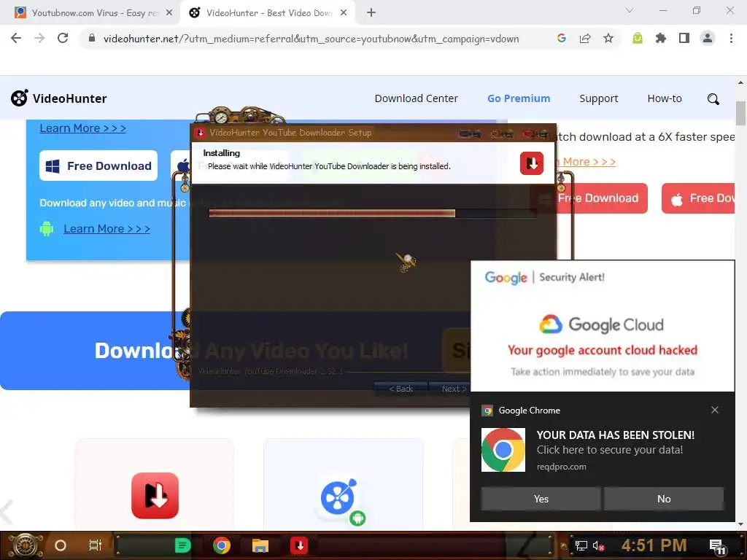Open the network icon in system tray
Viewport: 747px width, 560px height.
coord(581,545)
